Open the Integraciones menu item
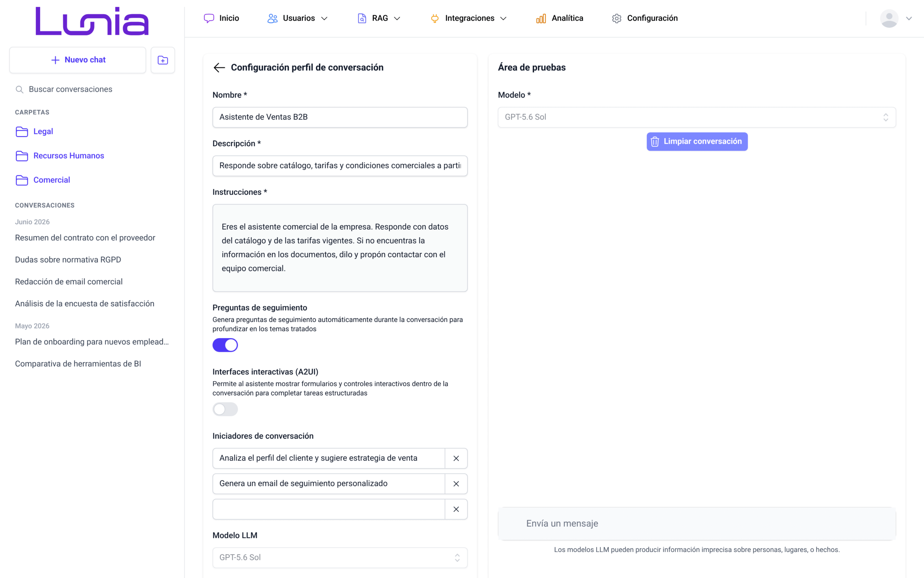 (468, 18)
